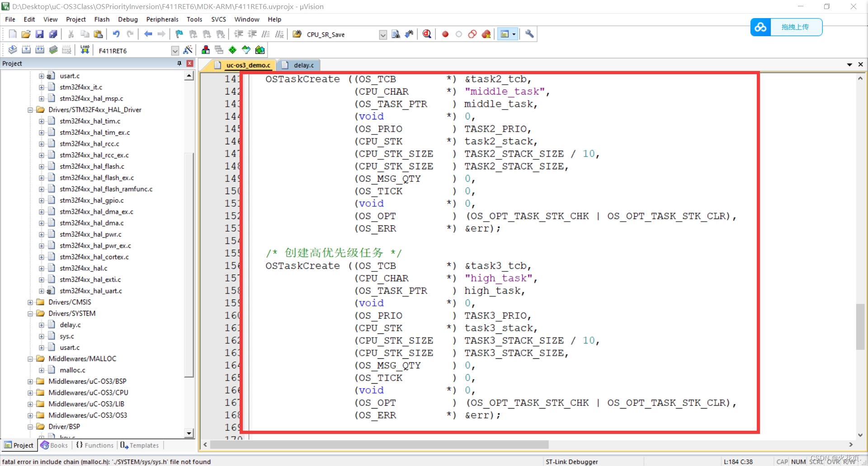This screenshot has width=868, height=466.
Task: Save all files with the multi-disk icon
Action: 53,34
